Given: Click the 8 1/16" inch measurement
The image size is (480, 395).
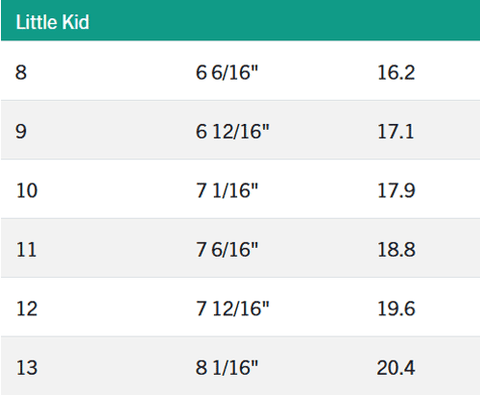Looking at the screenshot, I should pyautogui.click(x=227, y=368).
